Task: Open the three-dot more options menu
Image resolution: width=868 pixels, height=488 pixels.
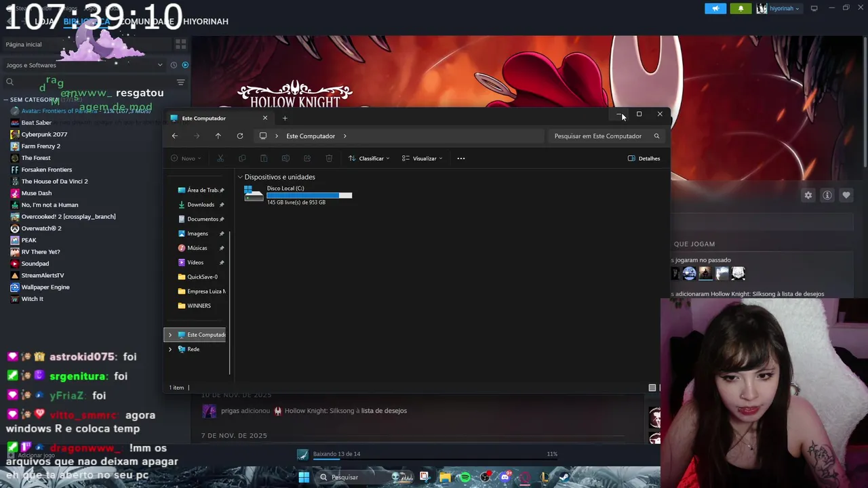Action: [x=461, y=159]
